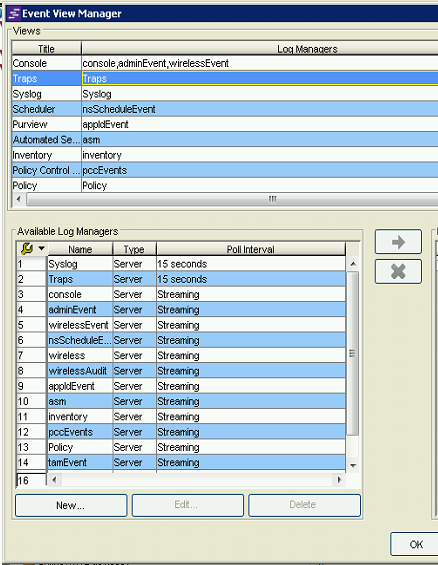
Task: Click the New... button
Action: pos(71,505)
